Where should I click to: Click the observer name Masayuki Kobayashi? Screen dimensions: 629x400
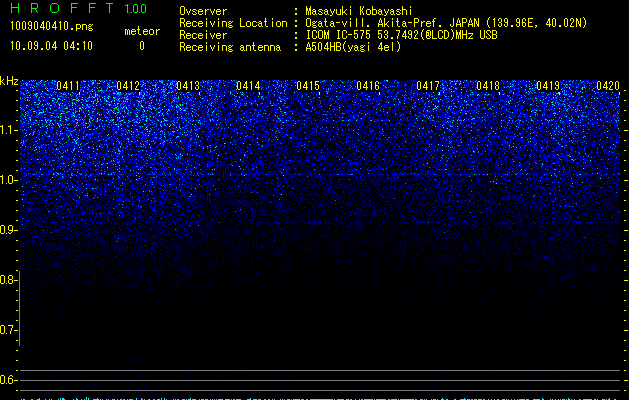pyautogui.click(x=359, y=11)
